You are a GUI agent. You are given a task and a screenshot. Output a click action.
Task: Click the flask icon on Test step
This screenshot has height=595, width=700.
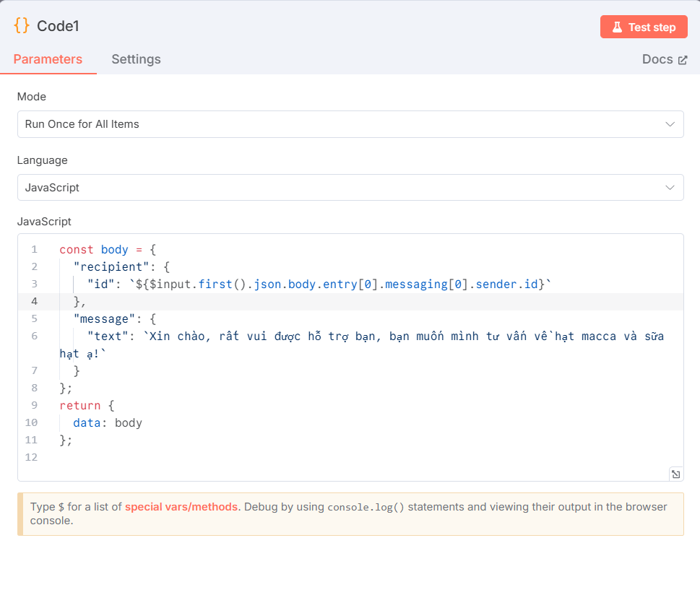[617, 27]
